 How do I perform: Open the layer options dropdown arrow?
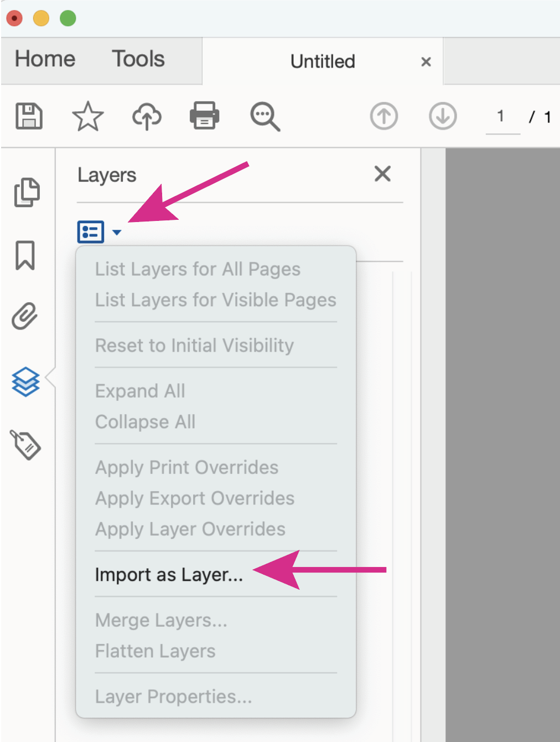click(x=116, y=233)
